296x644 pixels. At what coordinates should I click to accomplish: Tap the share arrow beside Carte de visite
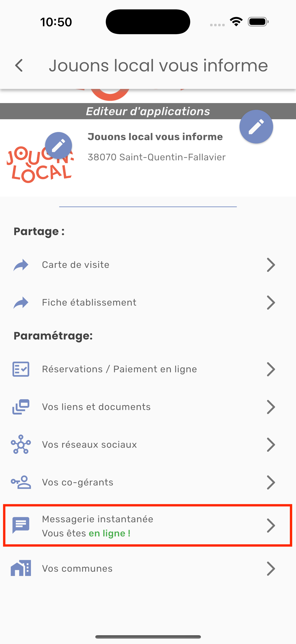click(21, 265)
